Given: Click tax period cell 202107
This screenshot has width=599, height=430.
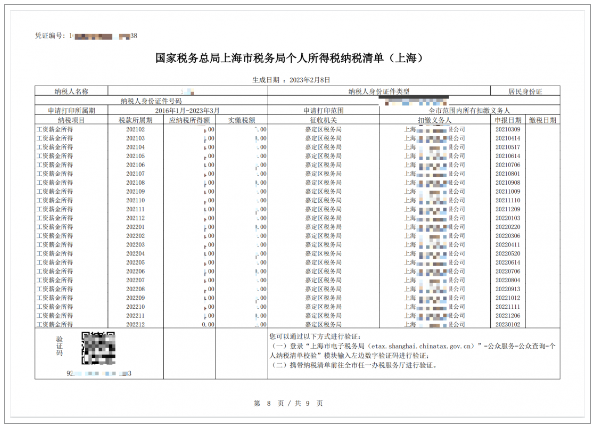Looking at the screenshot, I should [x=136, y=174].
